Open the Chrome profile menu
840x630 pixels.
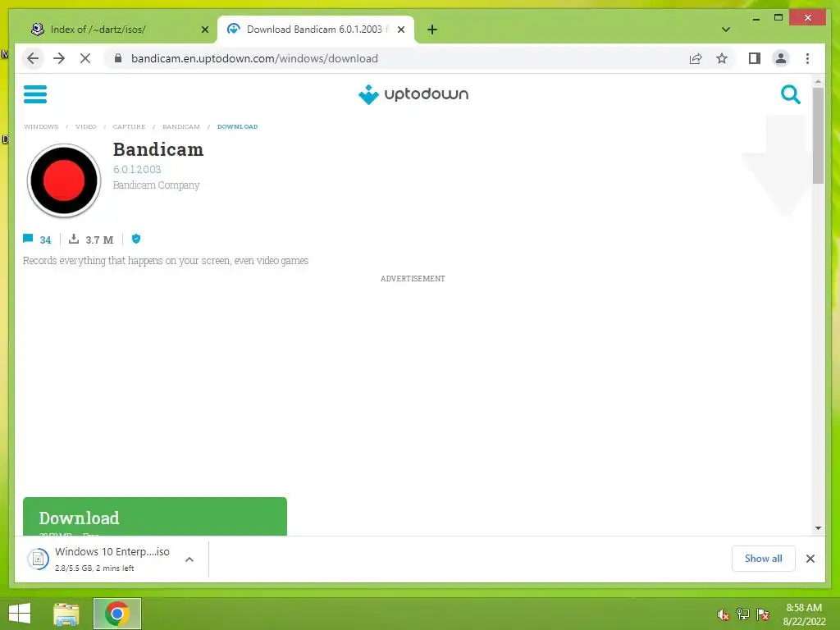[781, 58]
